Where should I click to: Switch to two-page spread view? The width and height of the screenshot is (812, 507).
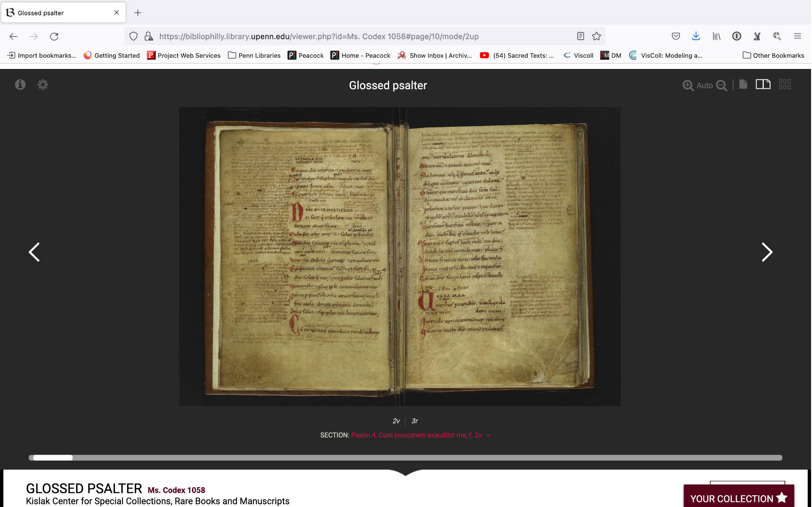click(763, 84)
